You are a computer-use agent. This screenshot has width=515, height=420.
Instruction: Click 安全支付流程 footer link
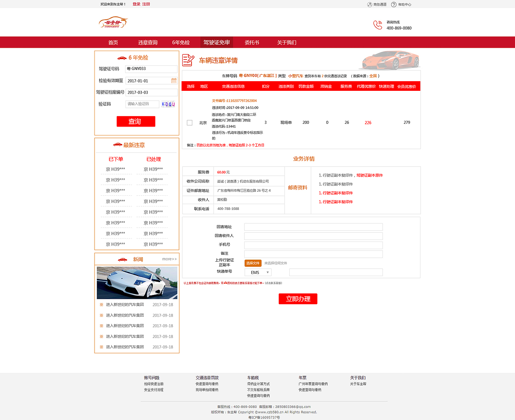(154, 390)
